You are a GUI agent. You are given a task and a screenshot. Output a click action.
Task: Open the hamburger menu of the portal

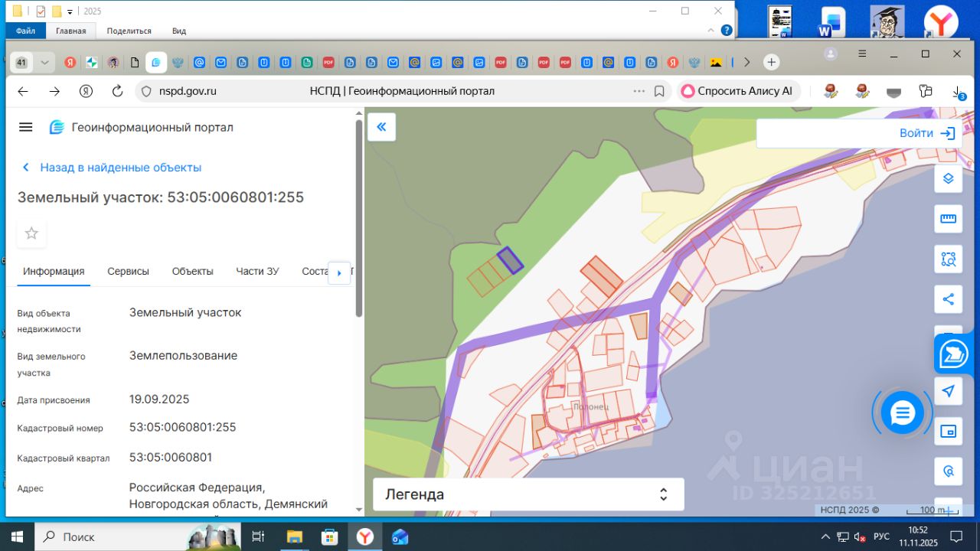[x=26, y=127]
